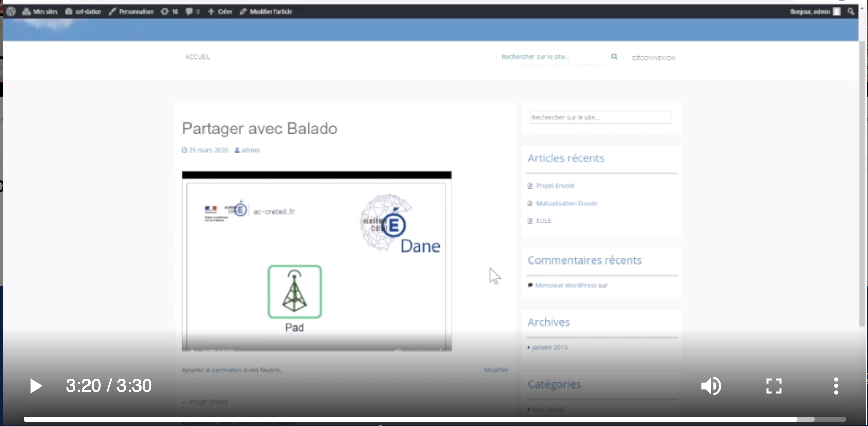
Task: Click the WordPress logo icon in admin bar
Action: point(11,11)
